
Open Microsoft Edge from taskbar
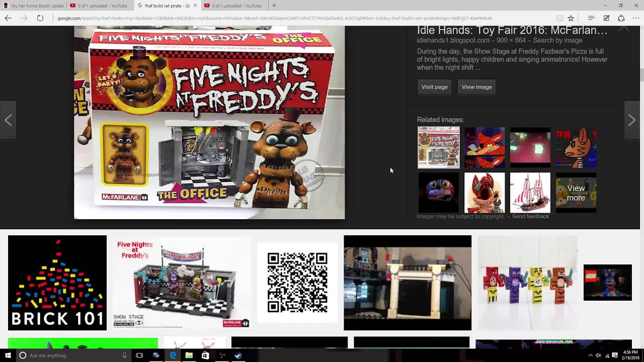click(x=173, y=355)
